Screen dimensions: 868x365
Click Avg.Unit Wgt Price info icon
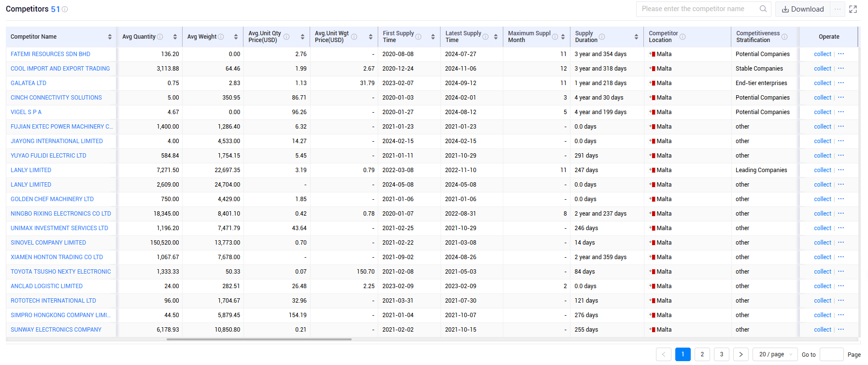[354, 37]
